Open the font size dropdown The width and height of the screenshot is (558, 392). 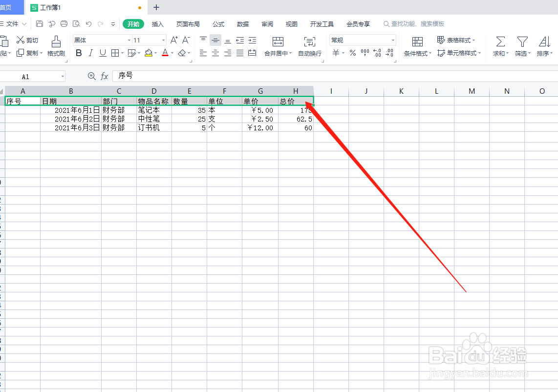pyautogui.click(x=163, y=40)
